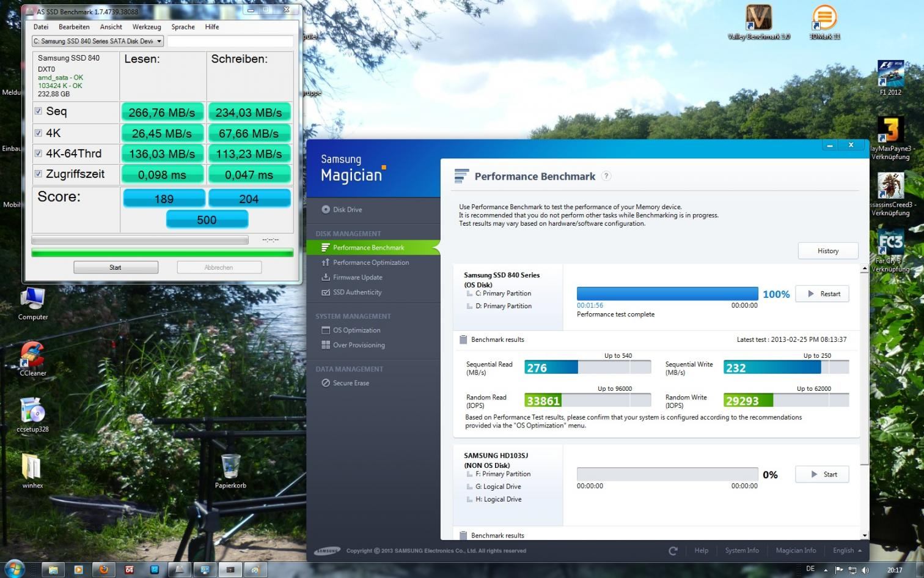Select the ccsetup328 desktop icon

32,415
